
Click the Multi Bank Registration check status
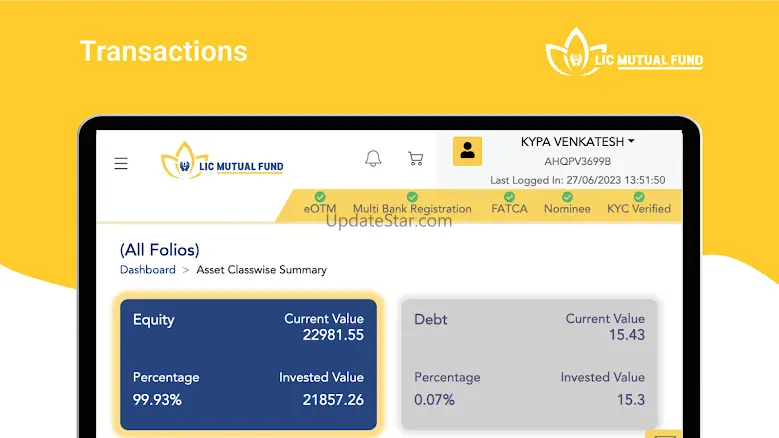[412, 197]
